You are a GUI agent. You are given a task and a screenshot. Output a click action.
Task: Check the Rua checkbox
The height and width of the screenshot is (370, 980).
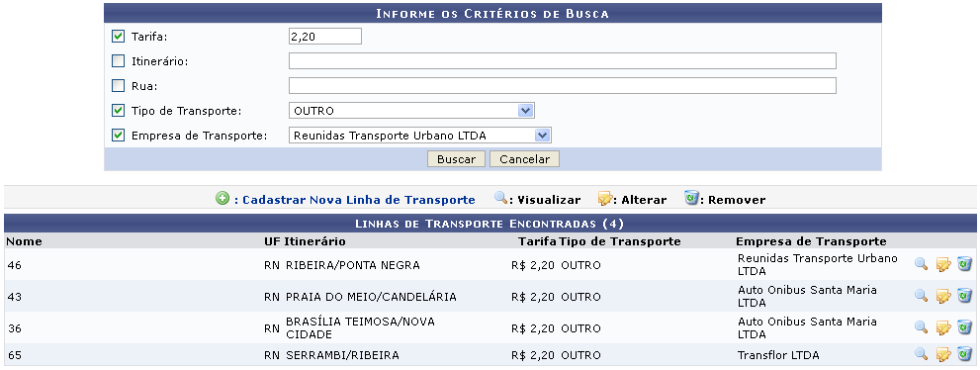(x=118, y=85)
